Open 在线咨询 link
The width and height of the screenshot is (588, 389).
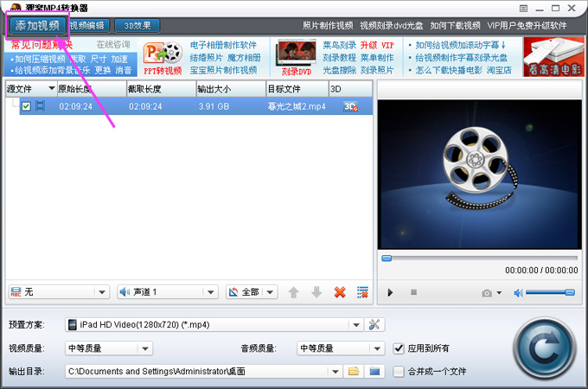[x=113, y=45]
